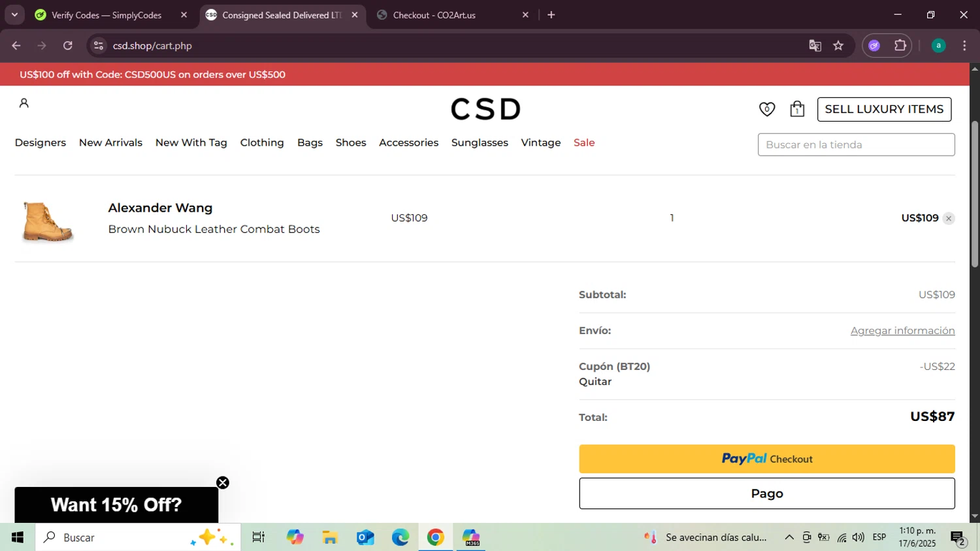
Task: Click SELL LUXURY ITEMS button
Action: (x=884, y=109)
